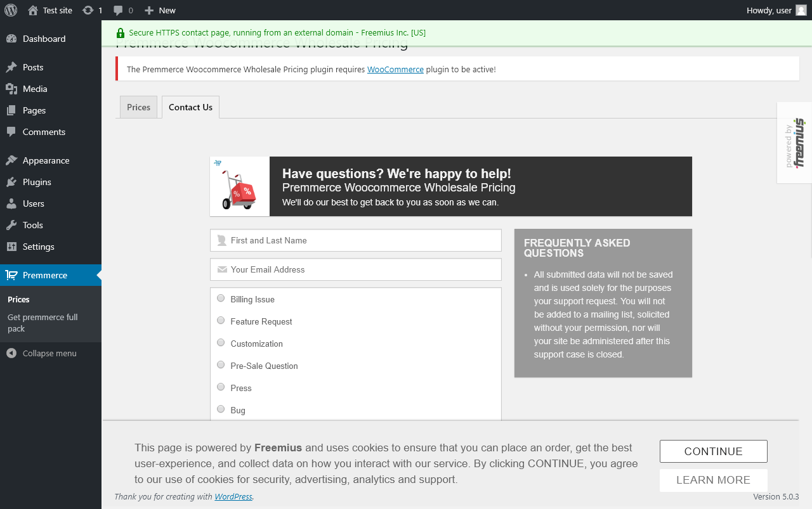Follow the WooCommerce link in notice
The height and width of the screenshot is (509, 812).
pos(395,69)
